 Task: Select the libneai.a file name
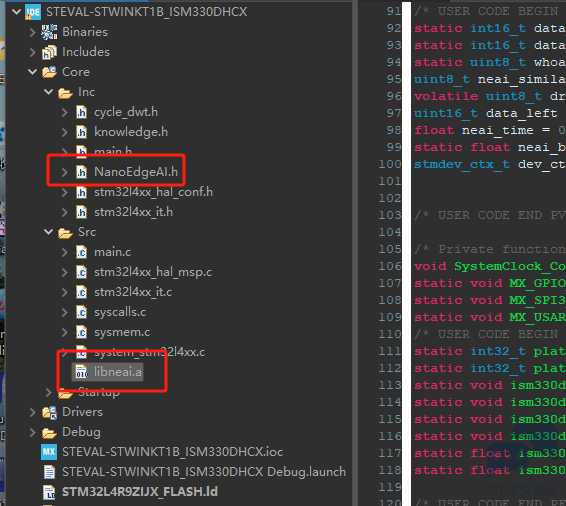tap(118, 372)
